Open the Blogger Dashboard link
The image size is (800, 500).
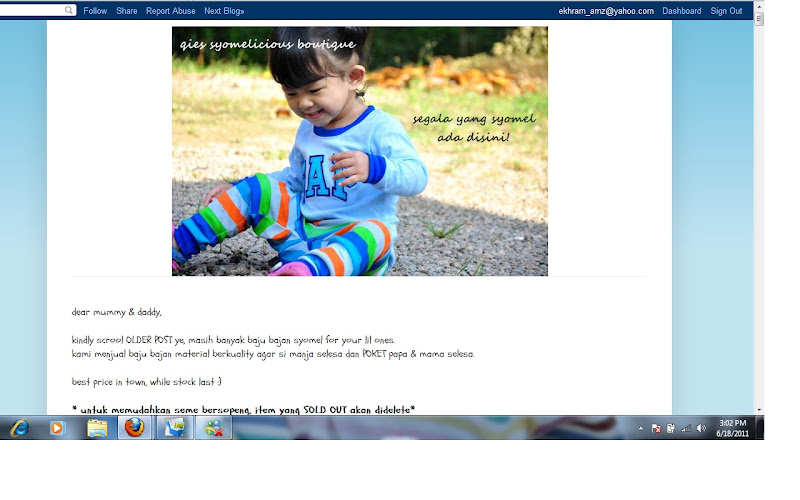click(x=682, y=11)
